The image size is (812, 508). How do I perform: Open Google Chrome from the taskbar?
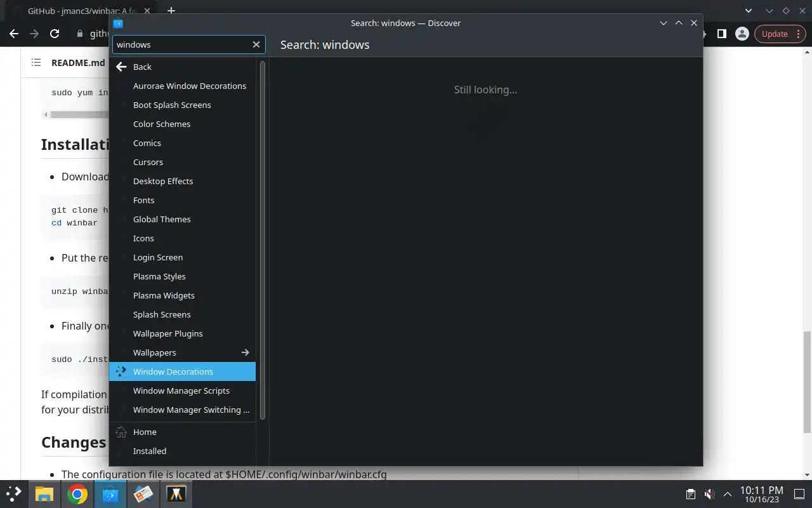[x=77, y=493]
